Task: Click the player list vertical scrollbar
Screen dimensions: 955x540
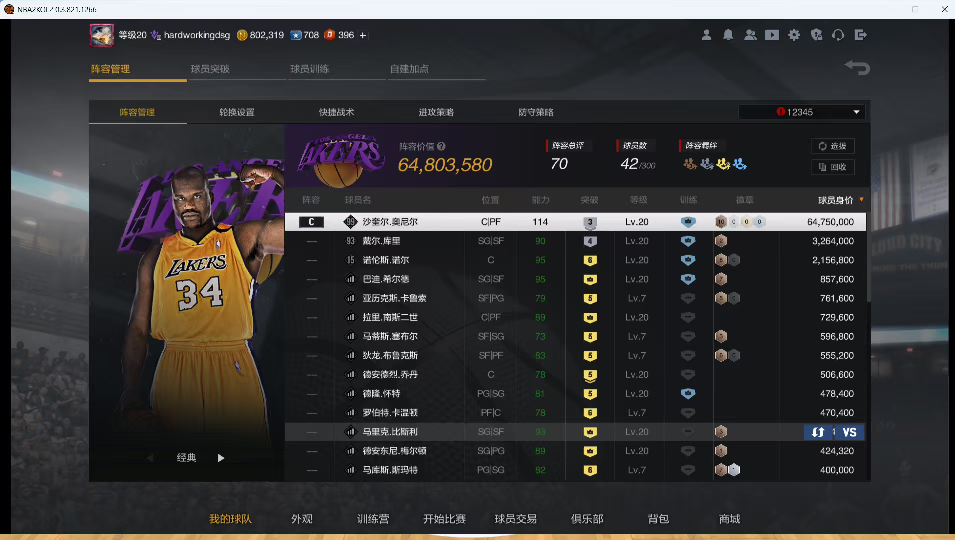Action: coord(868,256)
